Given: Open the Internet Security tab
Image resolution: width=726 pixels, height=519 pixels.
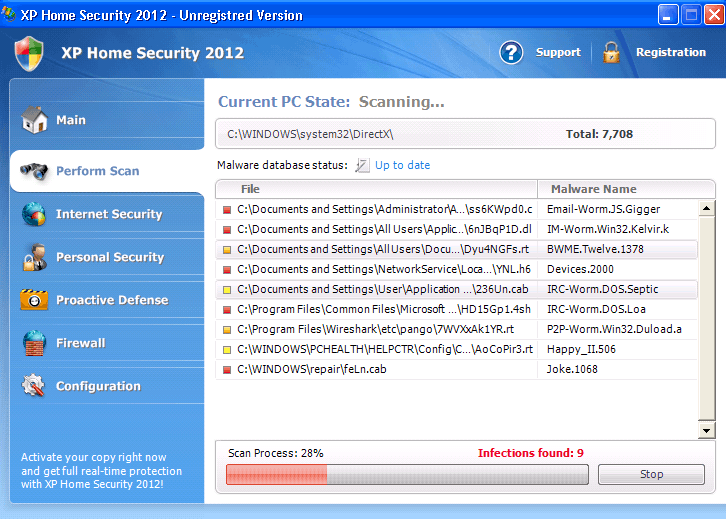Looking at the screenshot, I should coord(108,214).
